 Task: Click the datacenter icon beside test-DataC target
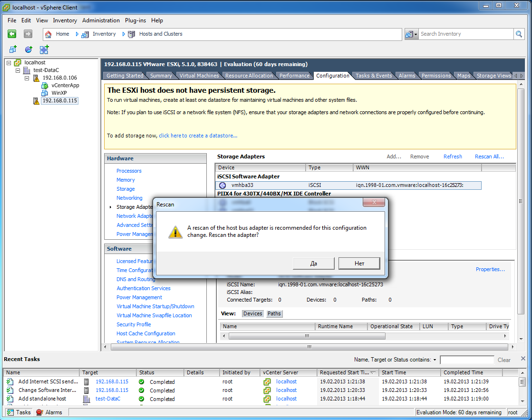(87, 399)
